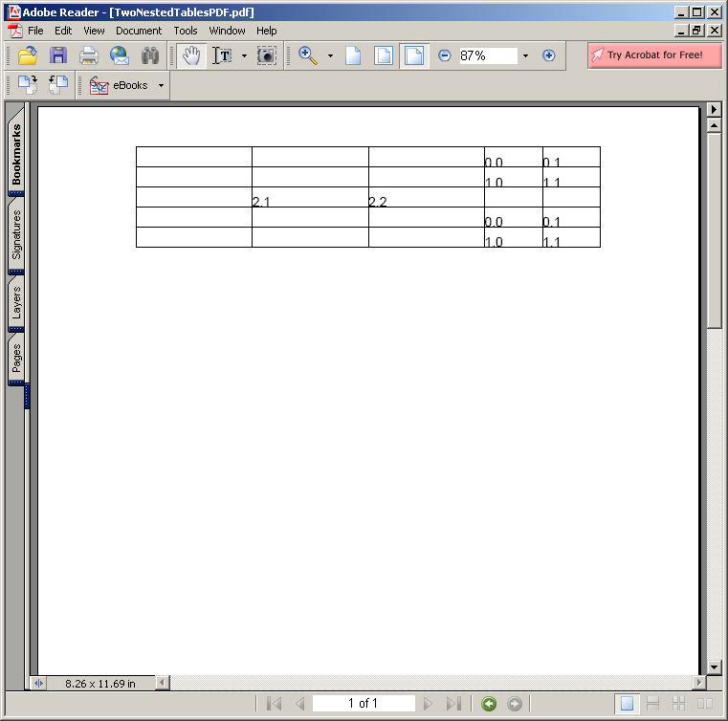This screenshot has width=728, height=721.
Task: Select Continuous page layout
Action: coord(652,704)
